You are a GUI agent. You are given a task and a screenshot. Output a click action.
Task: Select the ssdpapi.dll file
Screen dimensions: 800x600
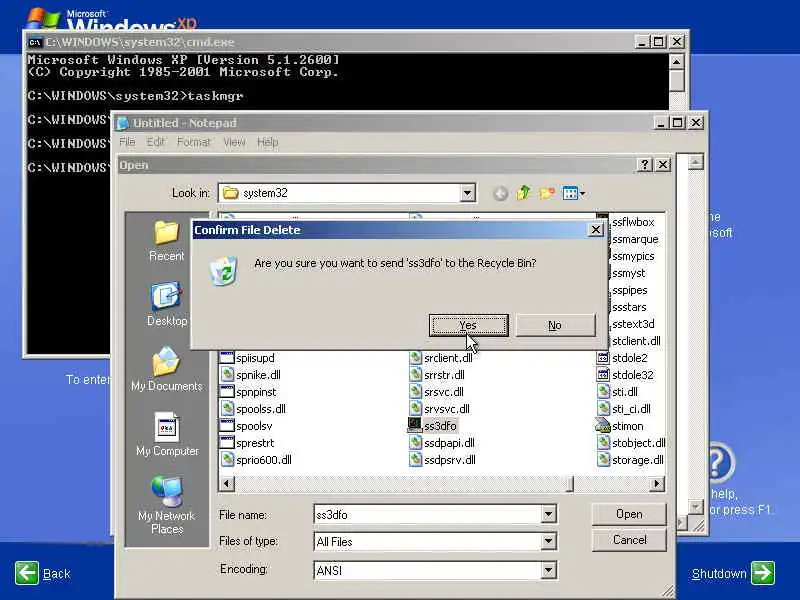tap(442, 443)
